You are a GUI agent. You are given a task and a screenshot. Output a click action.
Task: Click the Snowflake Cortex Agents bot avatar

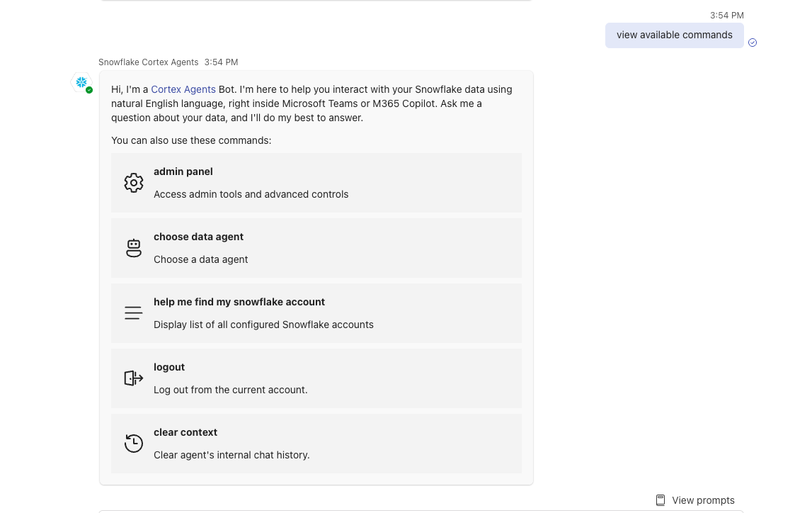click(81, 82)
